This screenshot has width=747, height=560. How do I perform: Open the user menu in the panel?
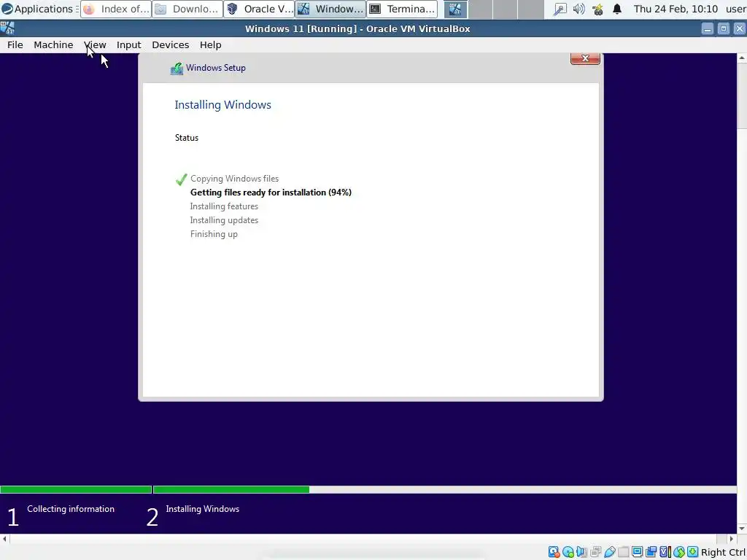tap(735, 9)
